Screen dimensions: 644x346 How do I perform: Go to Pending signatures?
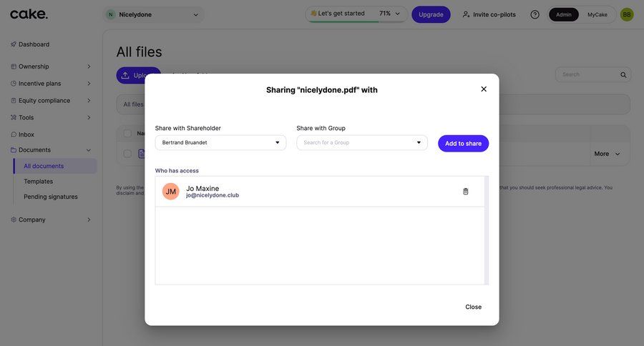point(51,197)
